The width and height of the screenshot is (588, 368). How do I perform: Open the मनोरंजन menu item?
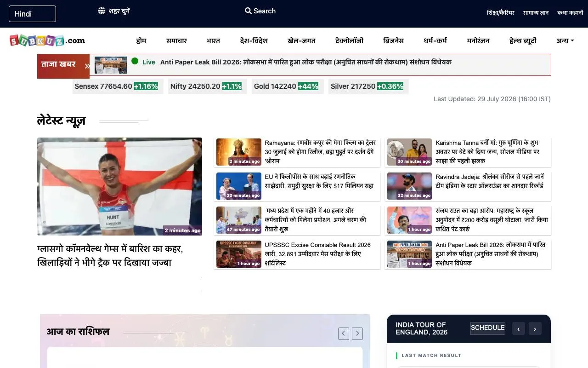pyautogui.click(x=478, y=40)
